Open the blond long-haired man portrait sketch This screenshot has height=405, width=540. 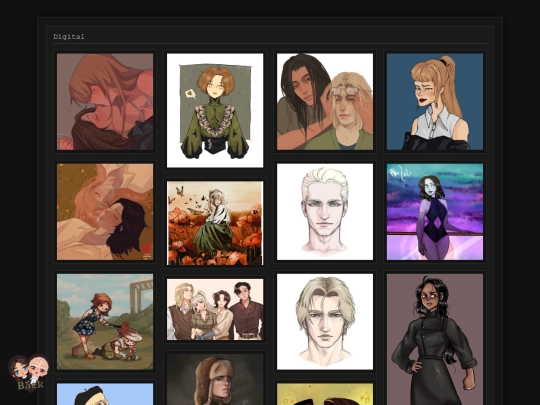pos(325,322)
